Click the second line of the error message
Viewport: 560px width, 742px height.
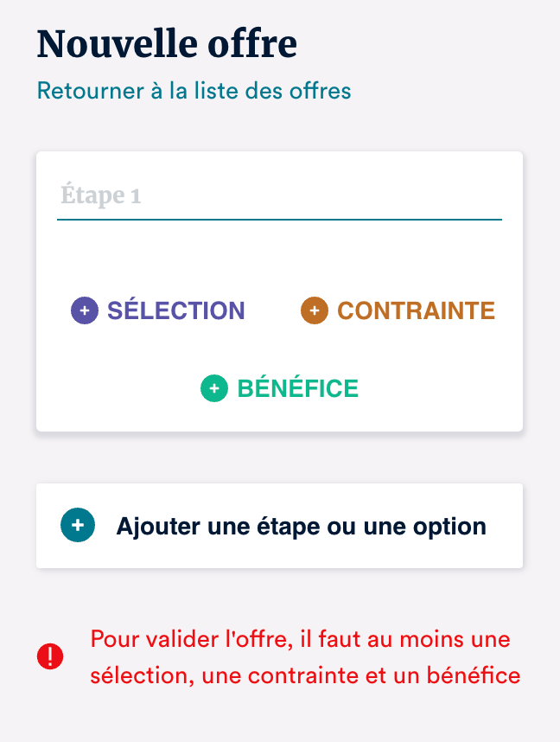tap(305, 675)
